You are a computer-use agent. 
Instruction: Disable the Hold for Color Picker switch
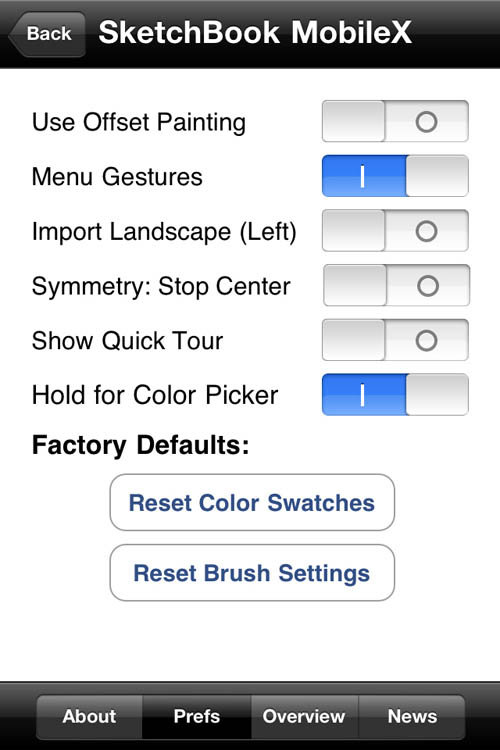pyautogui.click(x=395, y=395)
